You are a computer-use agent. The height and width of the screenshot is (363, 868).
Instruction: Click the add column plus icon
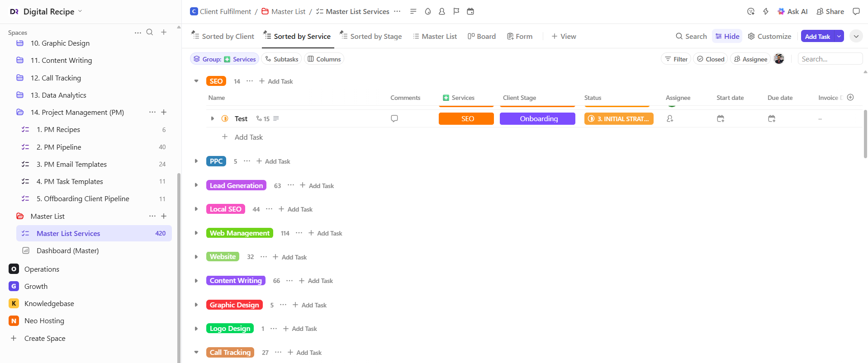click(850, 97)
